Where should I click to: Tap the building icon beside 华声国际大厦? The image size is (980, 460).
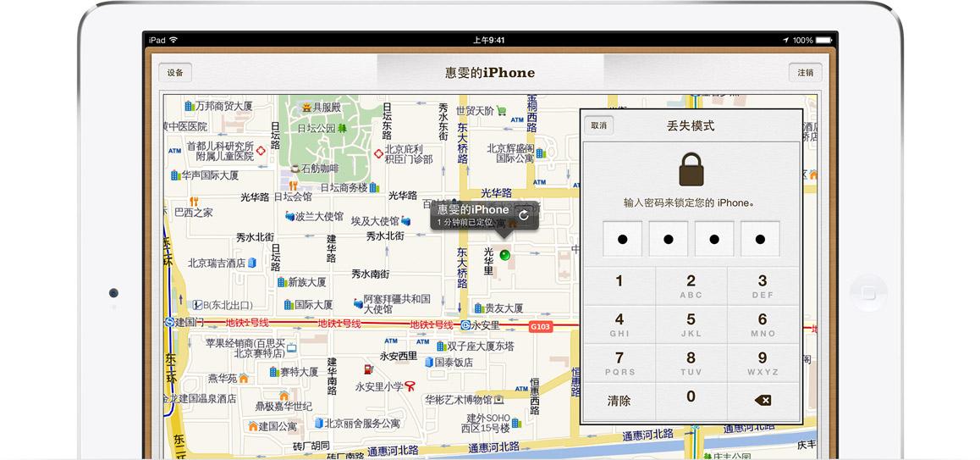tap(176, 175)
